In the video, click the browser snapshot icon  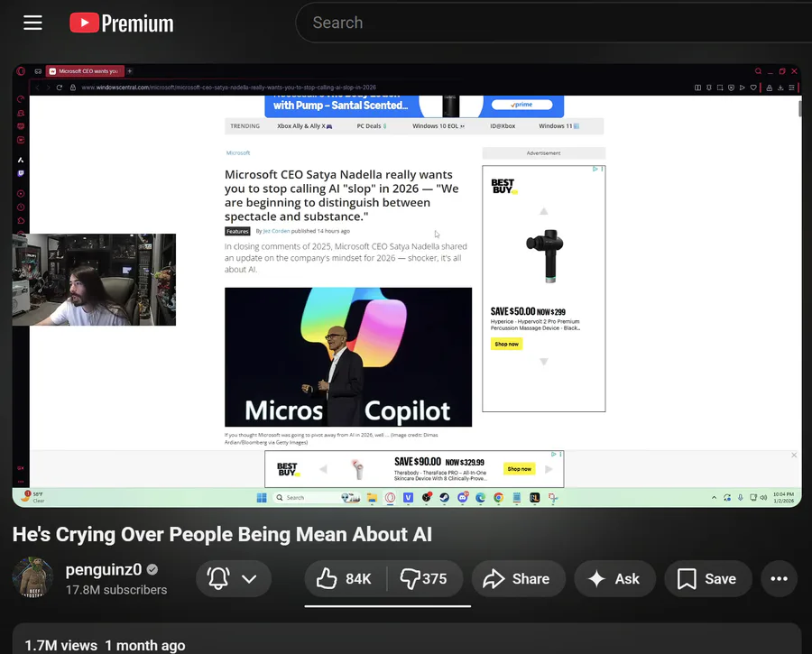pyautogui.click(x=720, y=88)
